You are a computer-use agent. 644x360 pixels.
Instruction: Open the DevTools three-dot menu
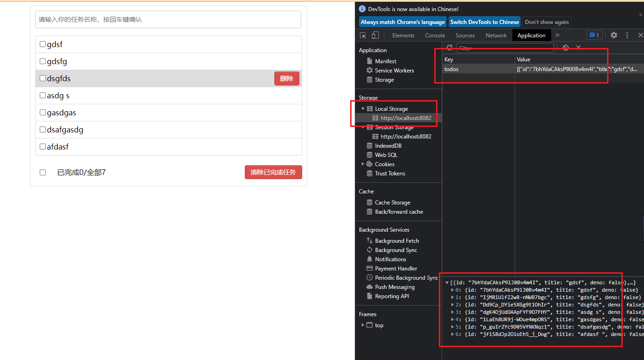[627, 35]
